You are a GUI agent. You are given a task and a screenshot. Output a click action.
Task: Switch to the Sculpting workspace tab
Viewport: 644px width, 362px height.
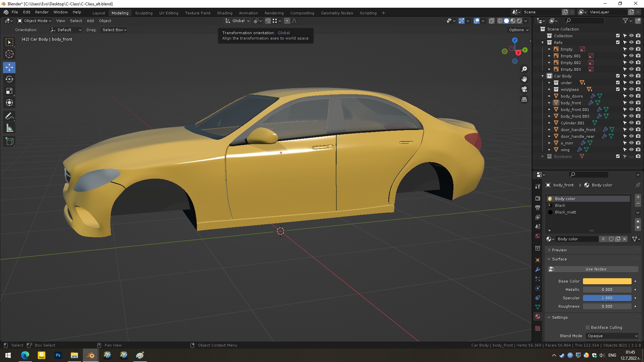[144, 13]
